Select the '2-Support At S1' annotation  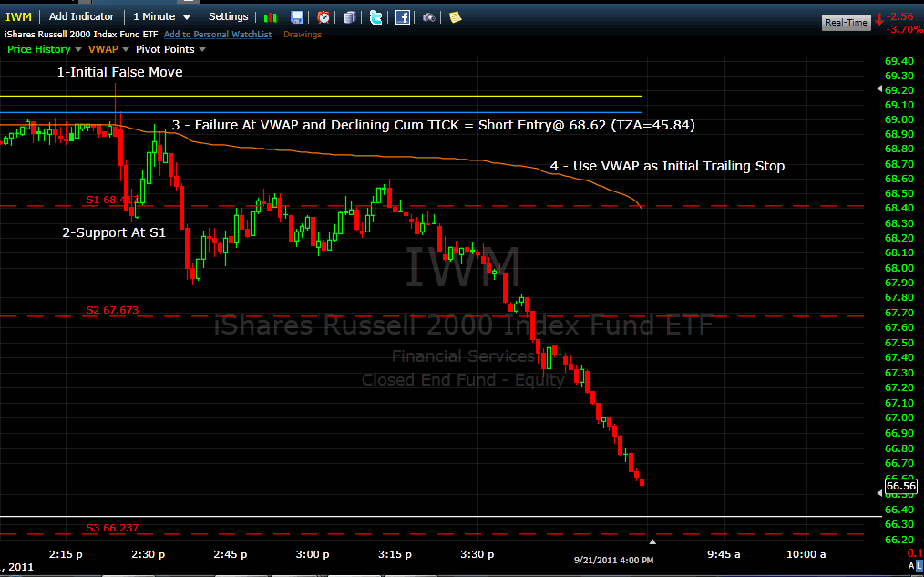click(114, 232)
